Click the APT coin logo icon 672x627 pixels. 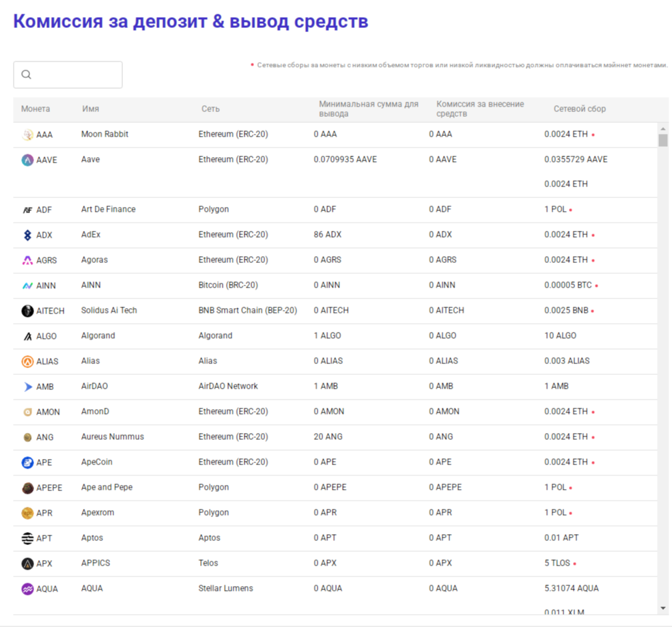click(27, 538)
